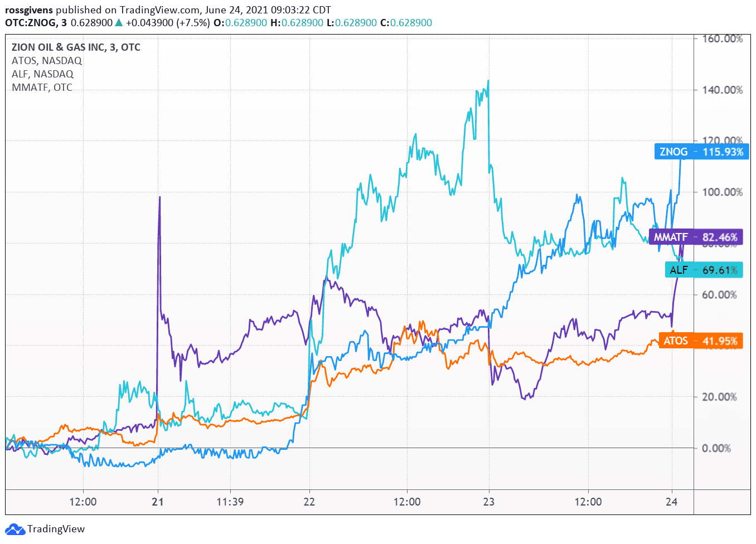Image resolution: width=756 pixels, height=544 pixels.
Task: Click the green up-arrow beside the price
Action: pos(118,23)
